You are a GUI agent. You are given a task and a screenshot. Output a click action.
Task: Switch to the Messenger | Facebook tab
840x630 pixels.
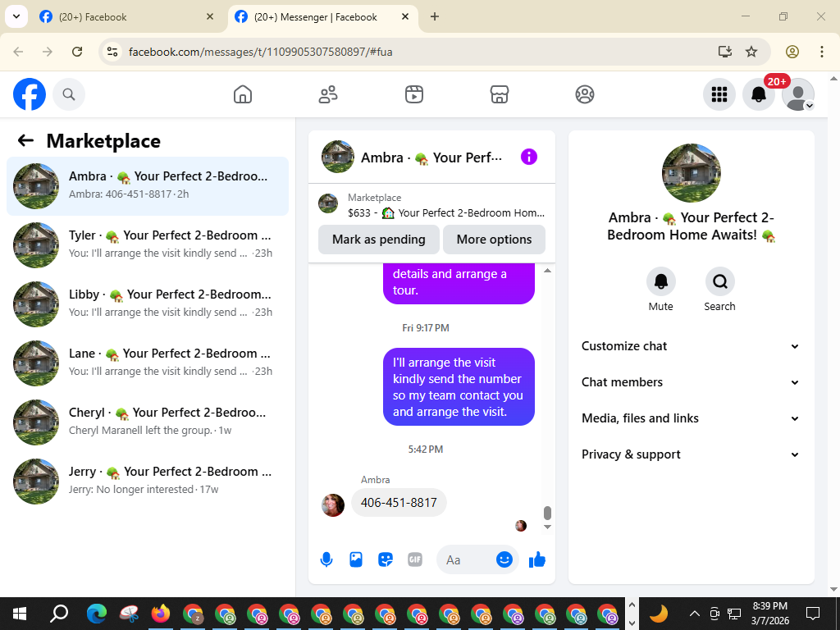pyautogui.click(x=322, y=17)
